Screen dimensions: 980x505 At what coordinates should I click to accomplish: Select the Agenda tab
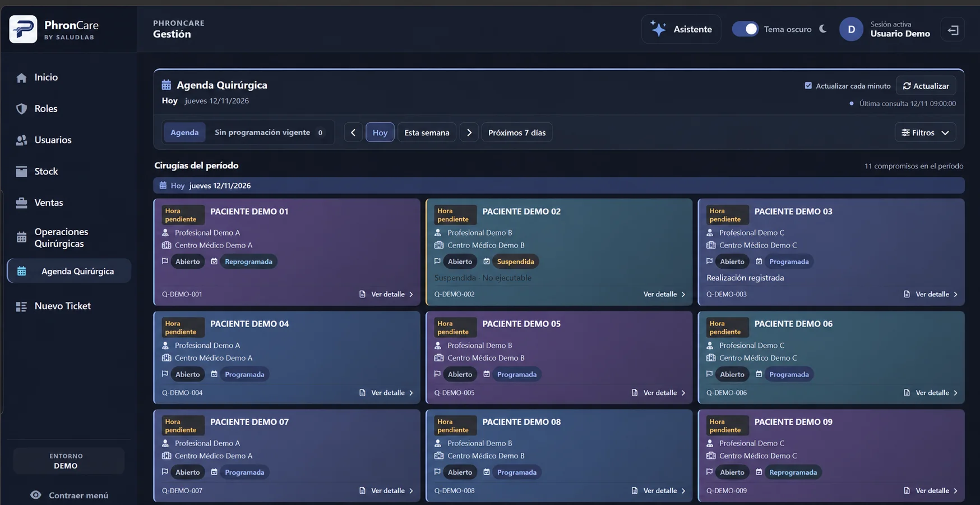(184, 132)
